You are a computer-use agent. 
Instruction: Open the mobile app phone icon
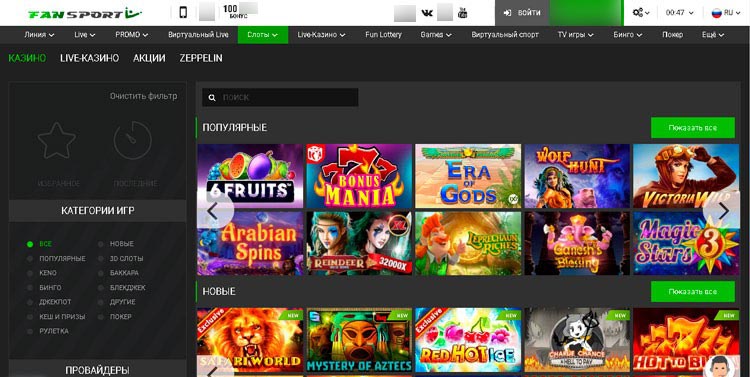pos(183,12)
